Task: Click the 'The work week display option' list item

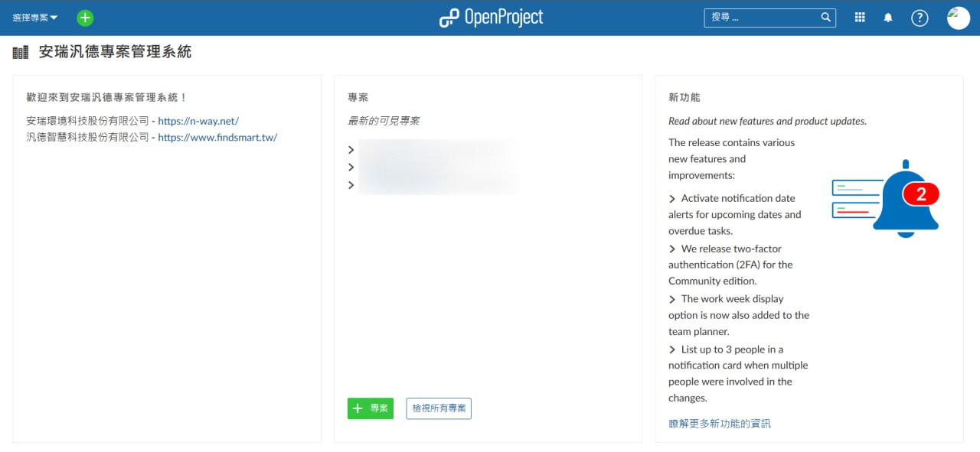Action: tap(739, 315)
